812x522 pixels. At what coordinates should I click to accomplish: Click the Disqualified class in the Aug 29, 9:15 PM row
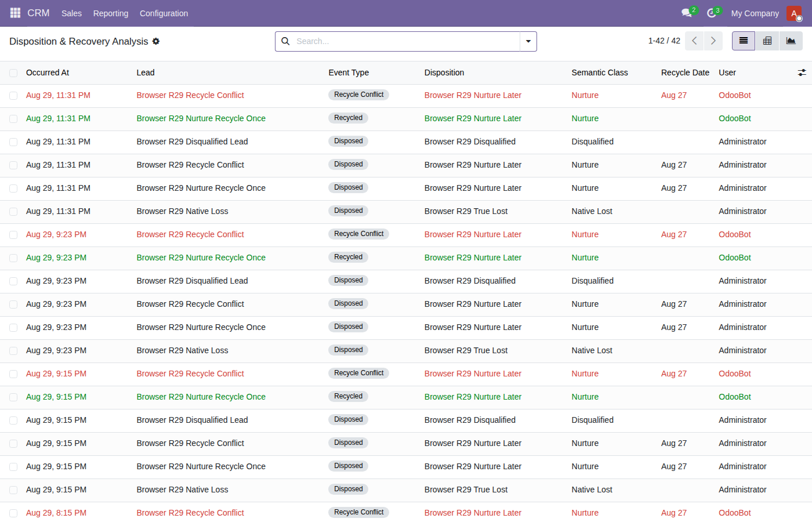pos(593,420)
